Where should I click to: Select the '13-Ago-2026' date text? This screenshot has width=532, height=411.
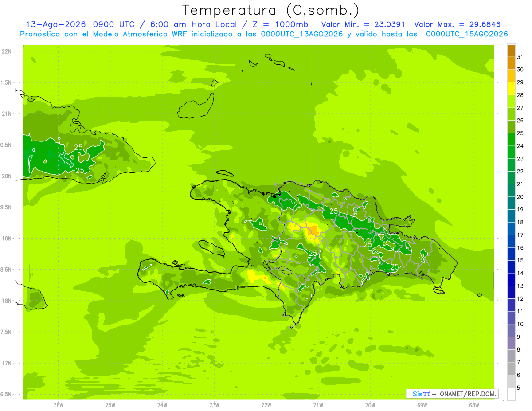56,24
